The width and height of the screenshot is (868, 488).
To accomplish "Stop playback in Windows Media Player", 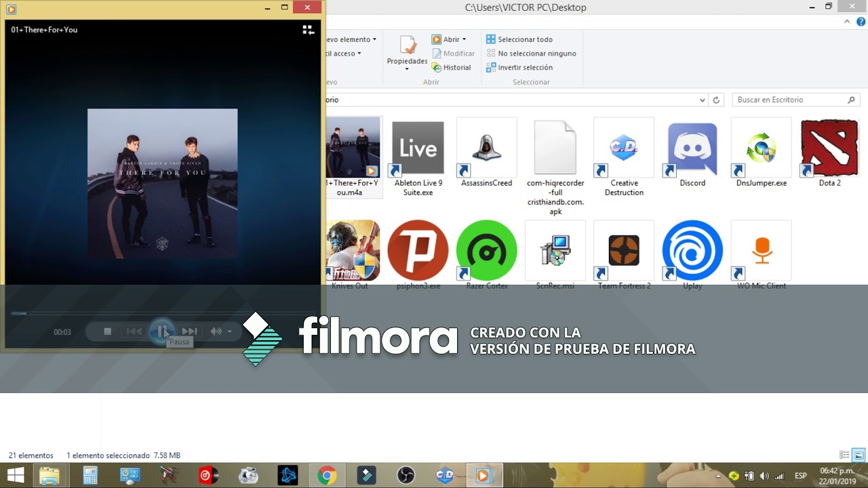I will (107, 331).
